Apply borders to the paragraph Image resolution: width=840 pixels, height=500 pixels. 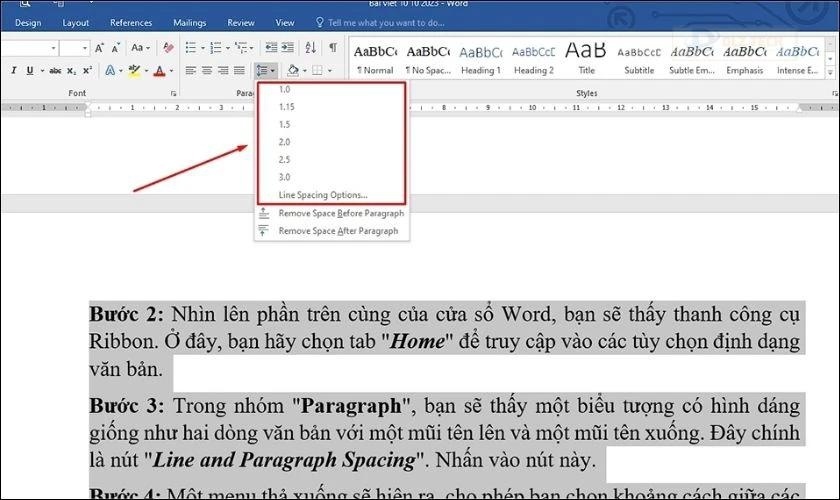(x=317, y=70)
